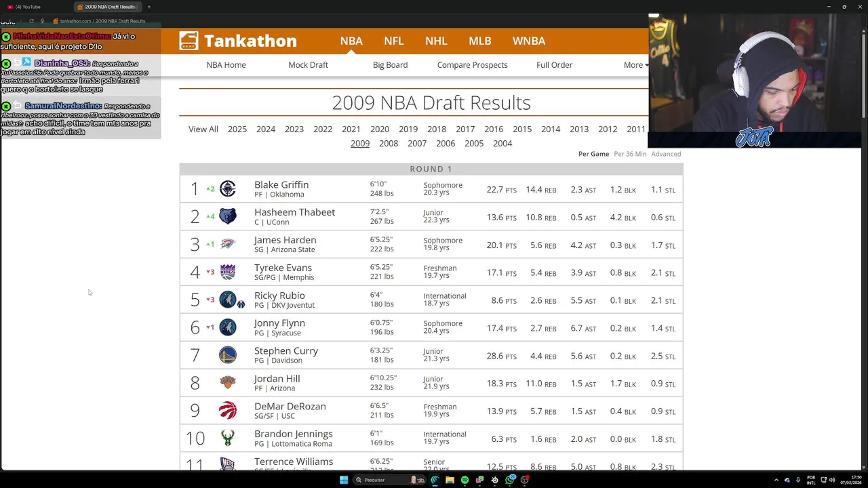This screenshot has height=488, width=868.
Task: Go to 2025 draft results
Action: [237, 129]
